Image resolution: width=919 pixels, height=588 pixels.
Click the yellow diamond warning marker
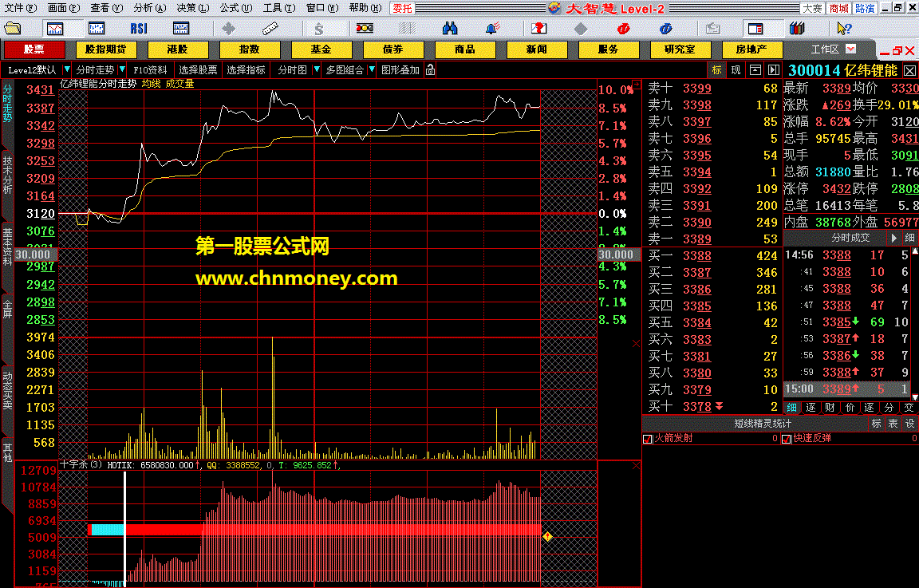tap(547, 536)
